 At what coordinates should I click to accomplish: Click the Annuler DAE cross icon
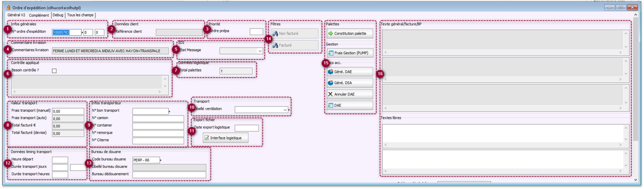[330, 94]
